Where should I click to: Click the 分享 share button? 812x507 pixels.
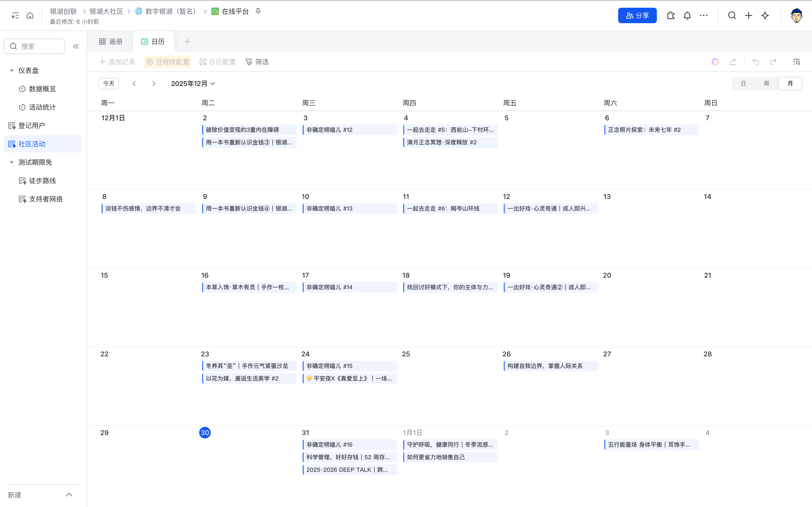(637, 15)
